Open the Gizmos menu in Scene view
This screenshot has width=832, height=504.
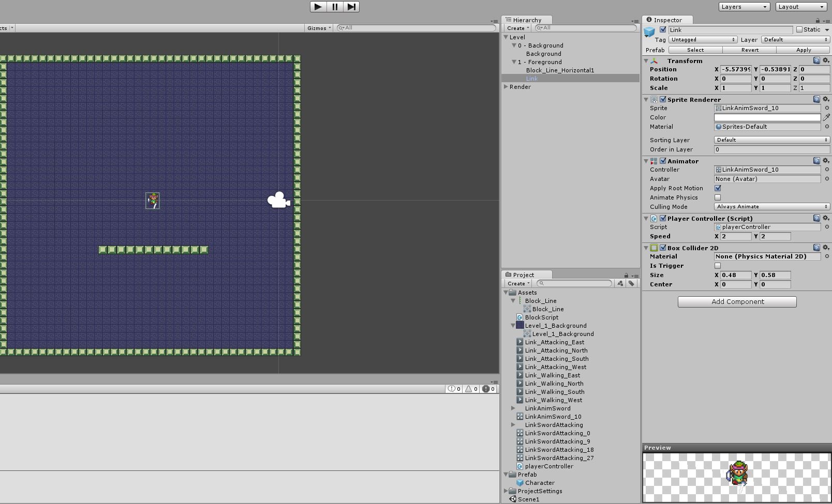(318, 28)
